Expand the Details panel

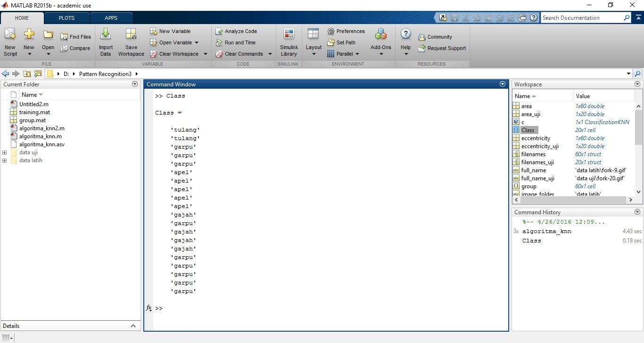click(x=133, y=326)
